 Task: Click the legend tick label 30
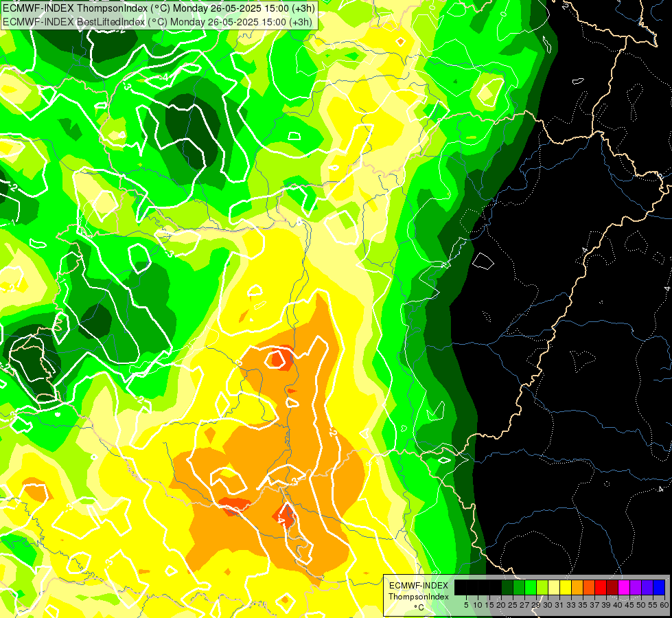point(548,605)
